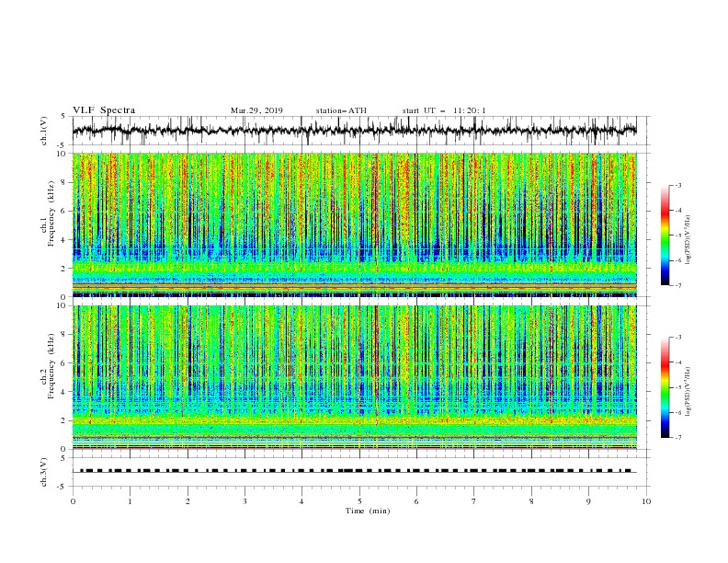Image resolution: width=728 pixels, height=563 pixels.
Task: Click the ch.2 'Frequency (kHz)' axis label
Action: pos(51,366)
